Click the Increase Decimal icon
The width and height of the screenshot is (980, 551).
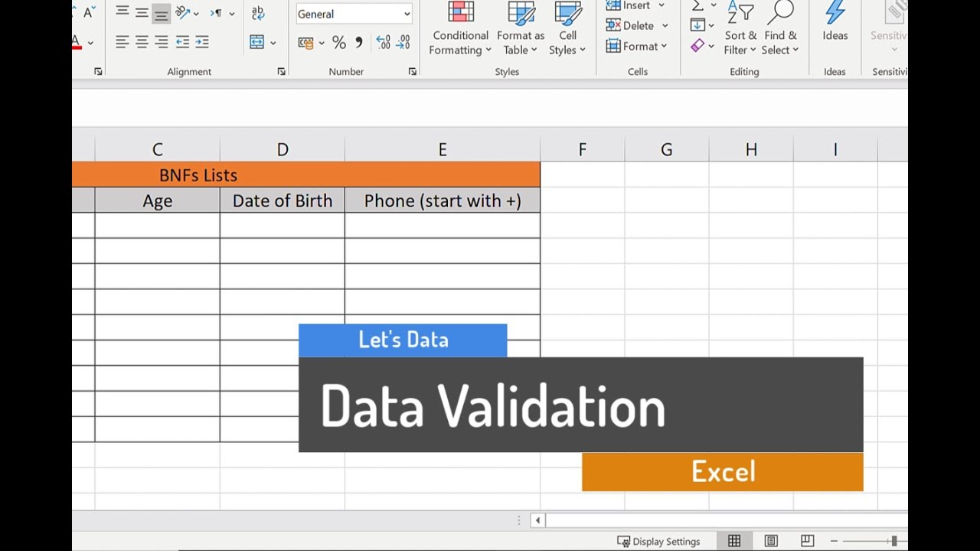point(384,43)
